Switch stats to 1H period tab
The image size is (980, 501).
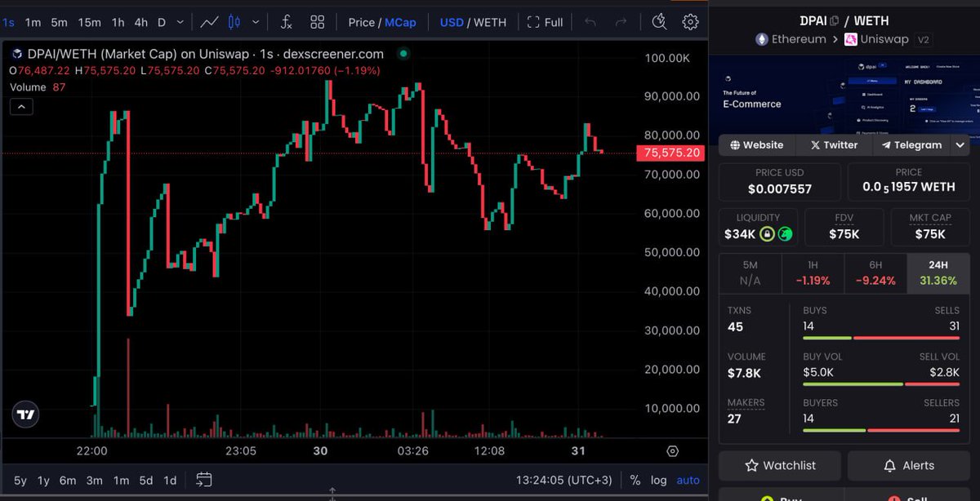click(x=813, y=273)
